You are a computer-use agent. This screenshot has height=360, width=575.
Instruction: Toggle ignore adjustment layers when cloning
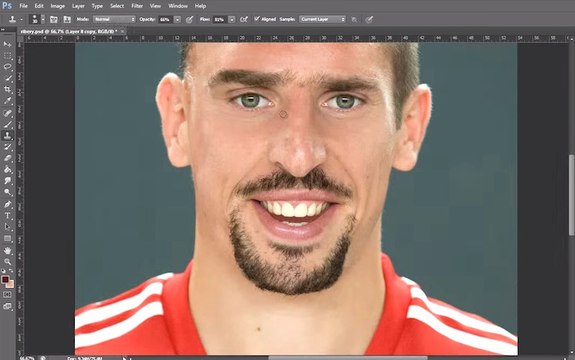click(x=354, y=19)
